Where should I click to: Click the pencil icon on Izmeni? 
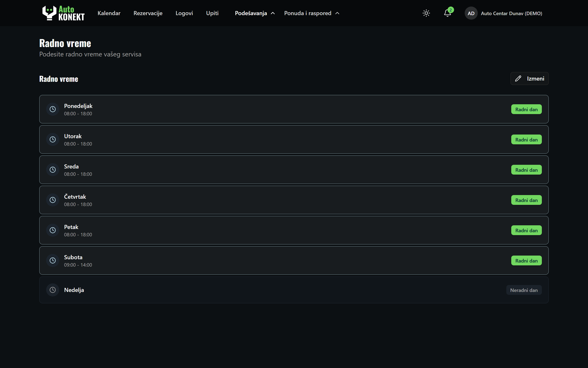pos(518,78)
